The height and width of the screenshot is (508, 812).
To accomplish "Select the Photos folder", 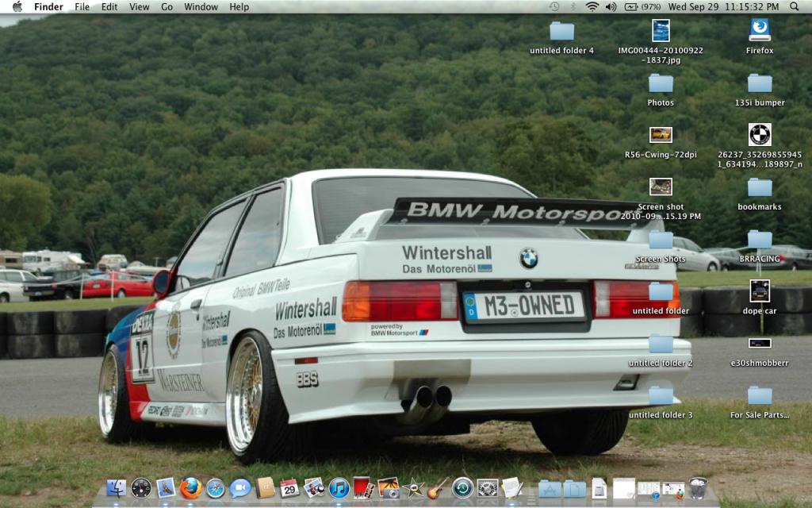I will [x=661, y=83].
